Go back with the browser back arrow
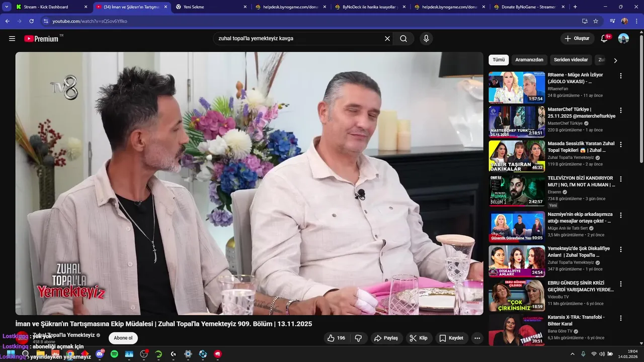This screenshot has width=644, height=362. (8, 21)
